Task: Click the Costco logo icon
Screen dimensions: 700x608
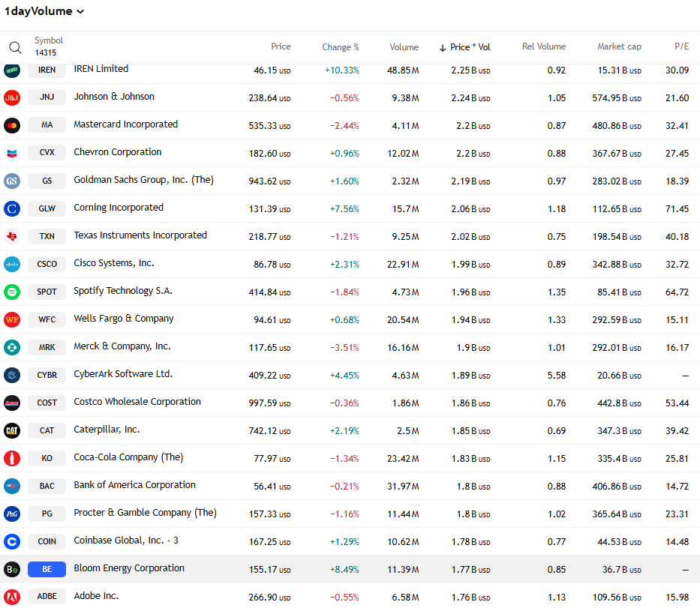Action: [12, 403]
